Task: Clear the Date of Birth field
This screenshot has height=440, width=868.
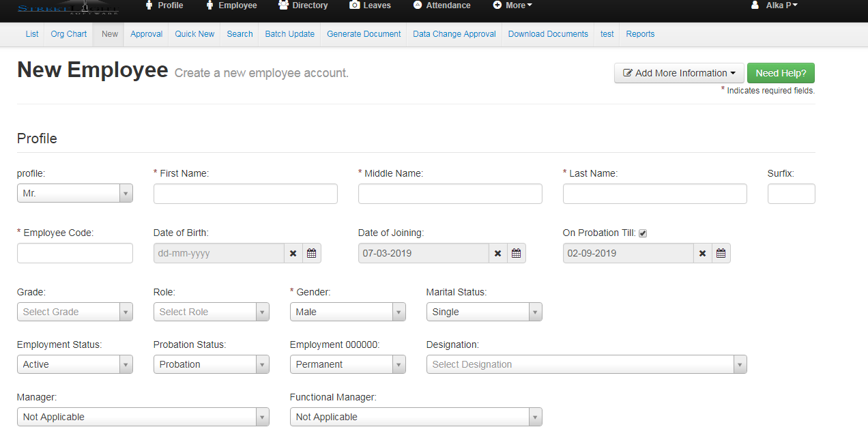Action: 293,253
